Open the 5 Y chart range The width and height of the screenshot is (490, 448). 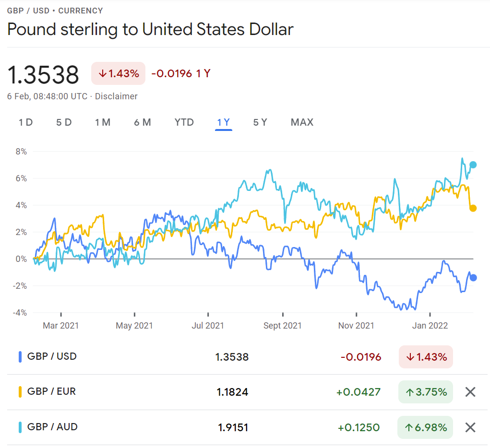tap(260, 122)
